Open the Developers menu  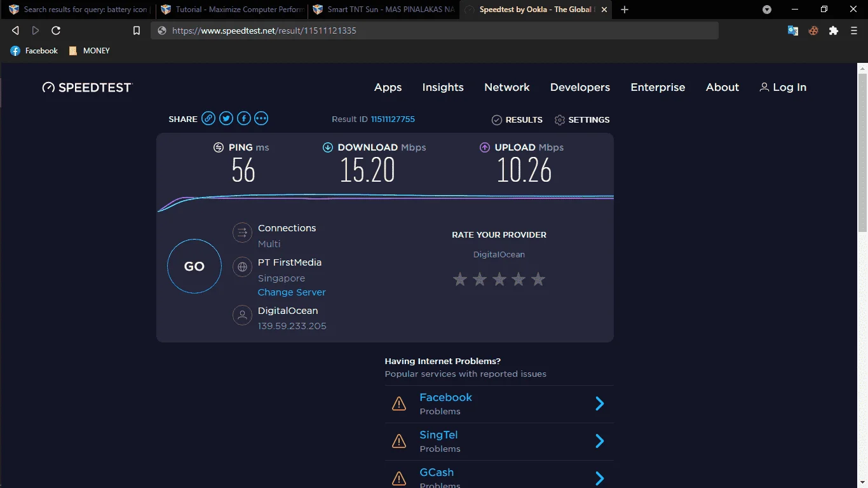pos(580,88)
